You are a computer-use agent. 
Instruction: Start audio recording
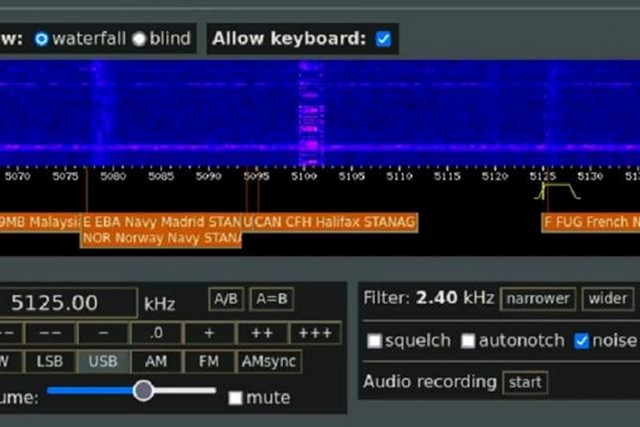525,382
